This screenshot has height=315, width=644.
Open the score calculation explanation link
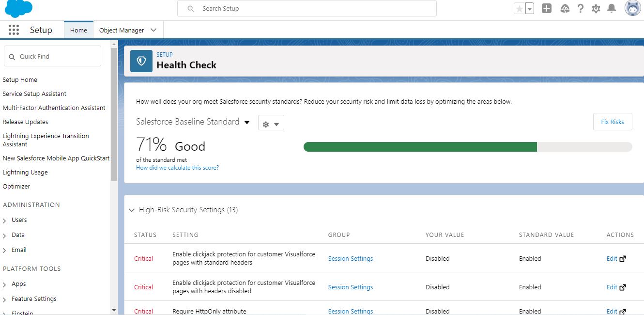pyautogui.click(x=177, y=167)
